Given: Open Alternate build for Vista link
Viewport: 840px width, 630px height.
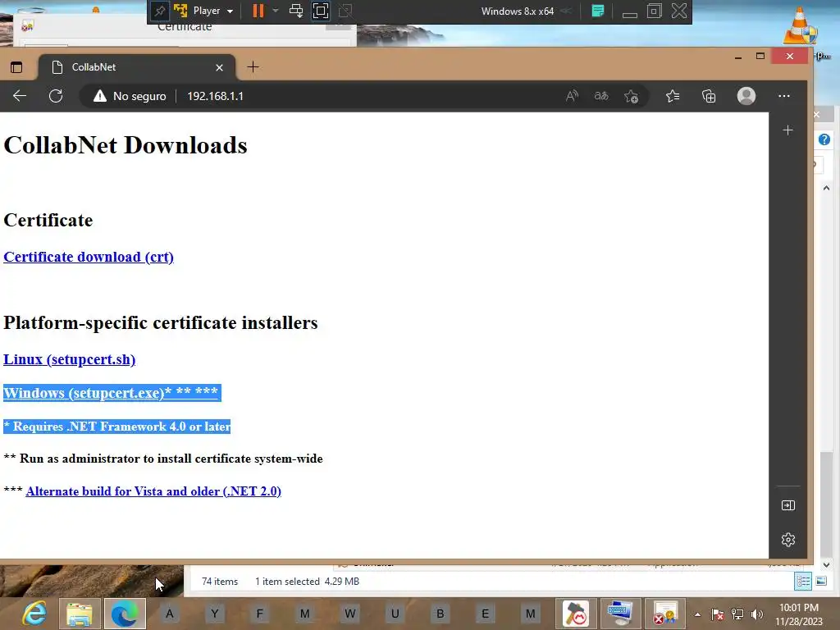Looking at the screenshot, I should pos(153,491).
